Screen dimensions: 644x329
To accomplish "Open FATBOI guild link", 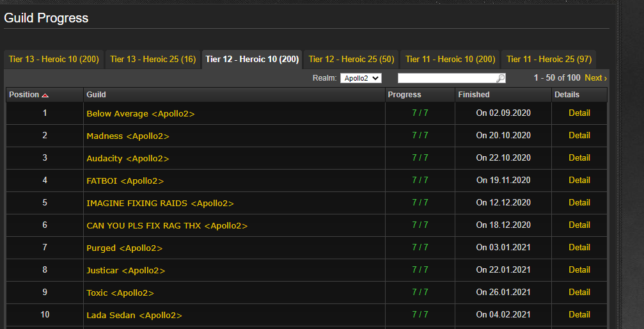I will [x=125, y=181].
